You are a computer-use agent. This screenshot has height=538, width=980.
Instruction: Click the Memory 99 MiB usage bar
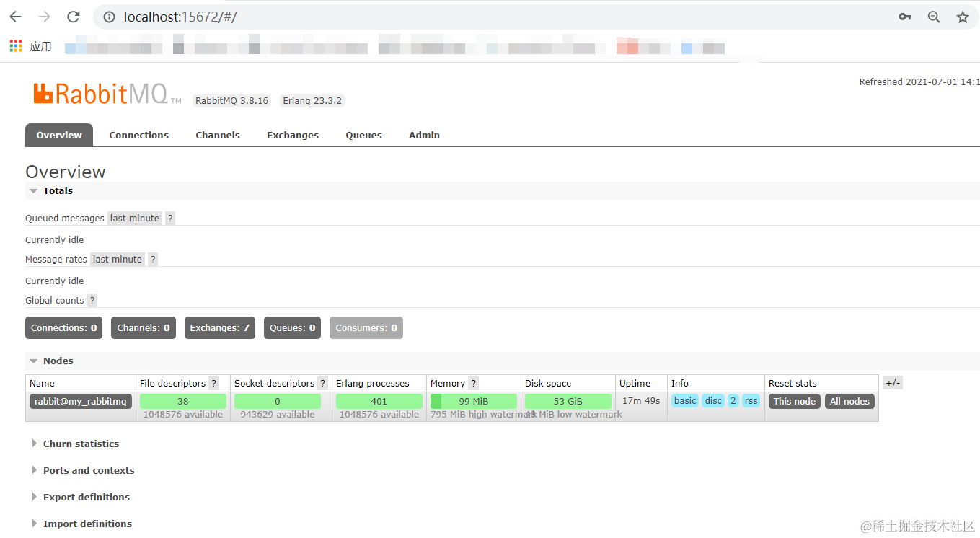coord(474,401)
